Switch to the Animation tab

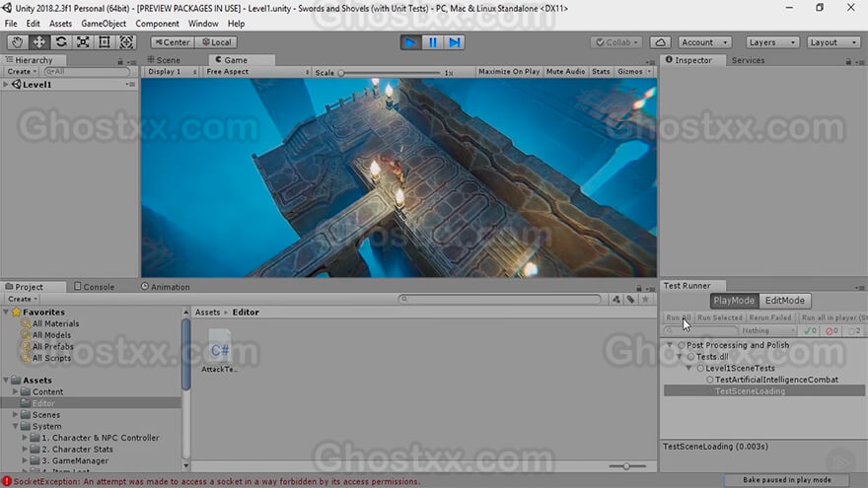165,287
